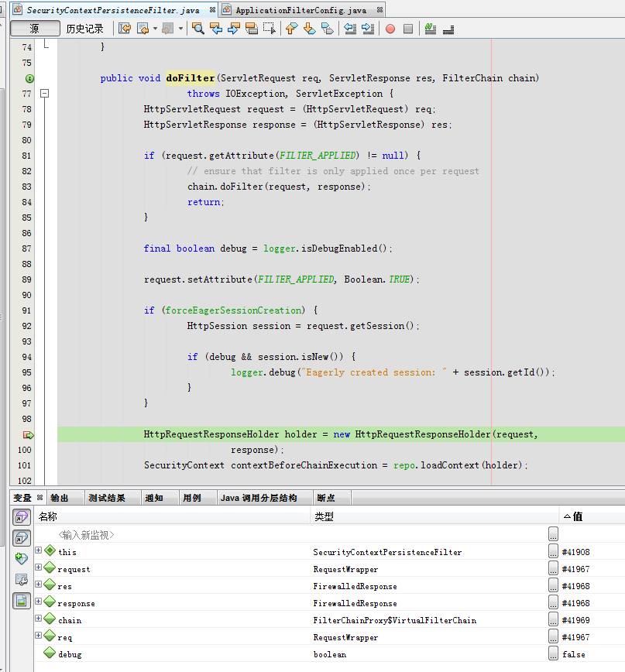625x672 pixels.
Task: Open 用例 (Usages) tab
Action: pos(191,498)
